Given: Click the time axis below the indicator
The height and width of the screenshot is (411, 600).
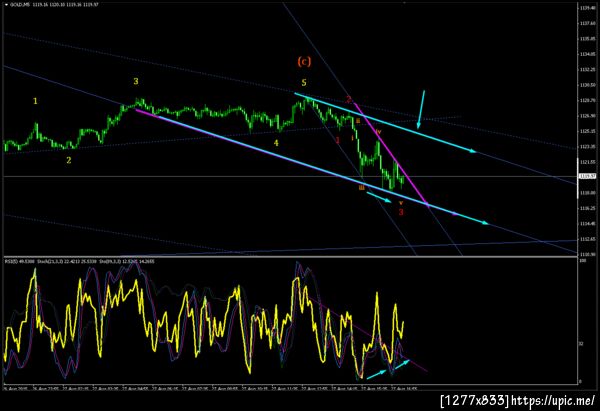Looking at the screenshot, I should (x=210, y=388).
